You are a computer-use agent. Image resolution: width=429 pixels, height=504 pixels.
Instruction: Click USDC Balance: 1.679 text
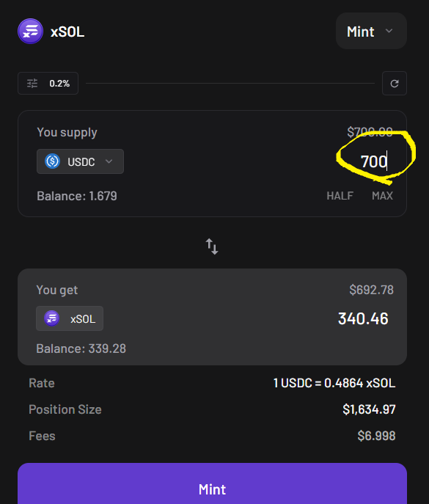77,196
